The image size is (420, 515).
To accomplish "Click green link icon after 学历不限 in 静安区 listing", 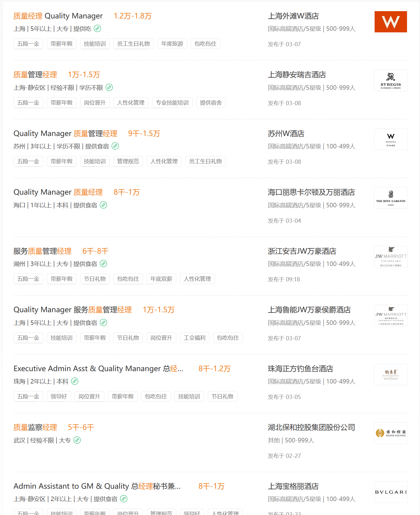I will coord(109,87).
